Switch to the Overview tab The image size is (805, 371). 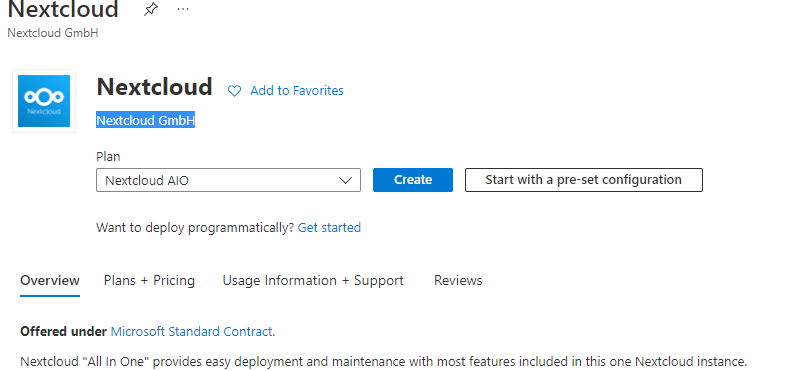pos(50,281)
